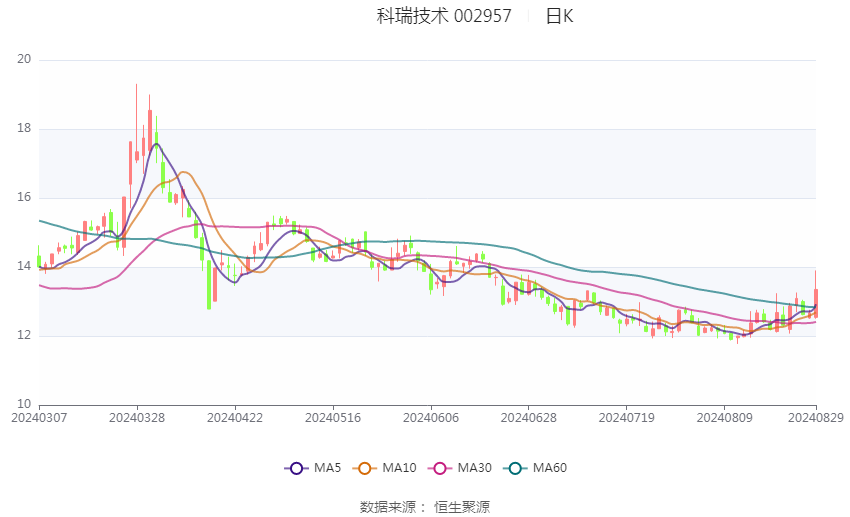Click the data source text 恒生聚源
Screen dimensions: 850x517
(462, 507)
